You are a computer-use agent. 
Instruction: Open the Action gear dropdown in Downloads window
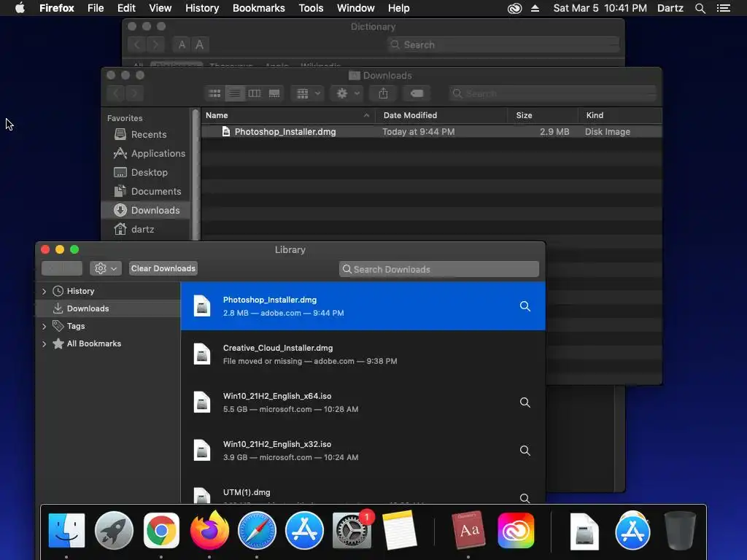[x=347, y=93]
